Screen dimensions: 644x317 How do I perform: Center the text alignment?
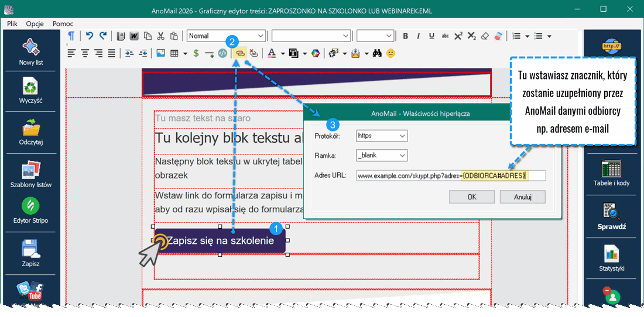coord(85,53)
